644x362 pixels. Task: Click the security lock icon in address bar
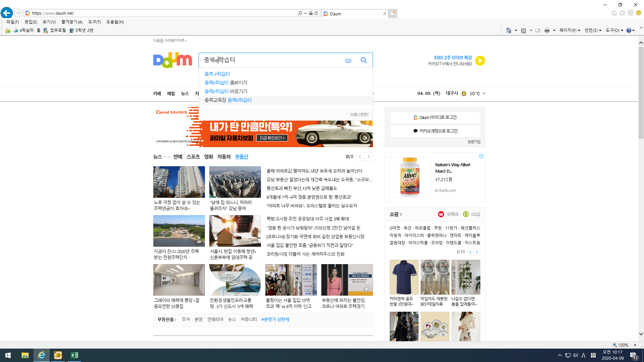(311, 13)
